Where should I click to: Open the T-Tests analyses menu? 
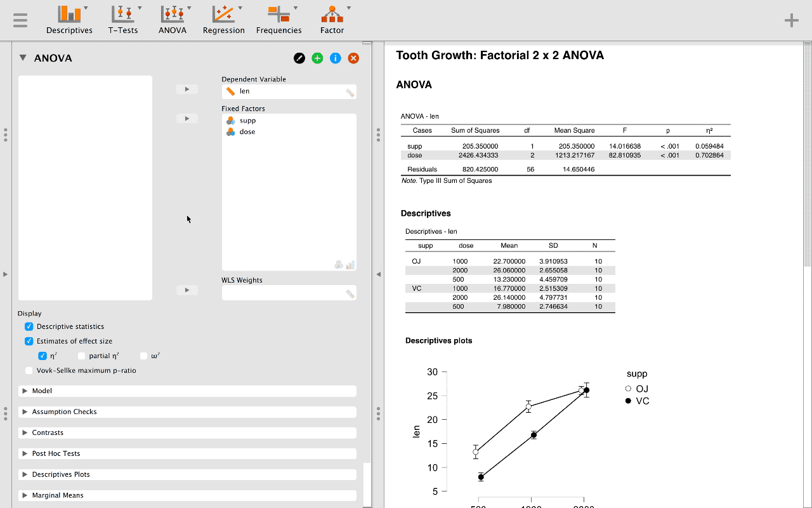(x=123, y=20)
